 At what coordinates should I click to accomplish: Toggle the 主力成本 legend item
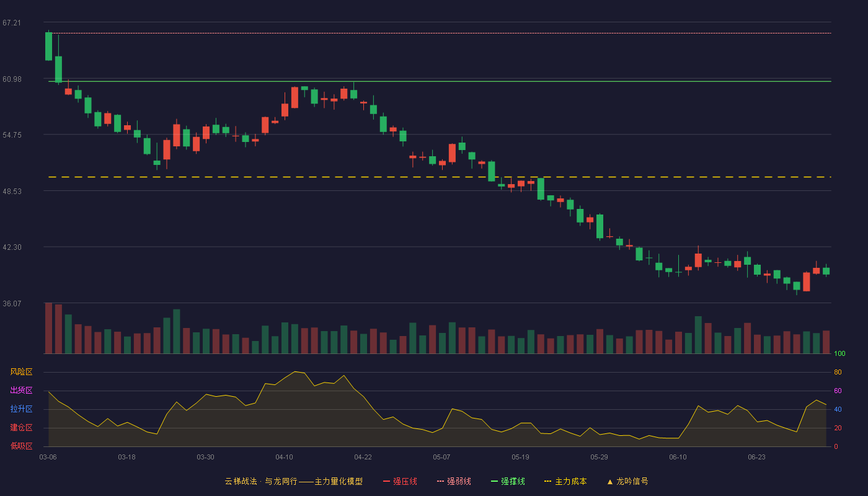pos(565,481)
